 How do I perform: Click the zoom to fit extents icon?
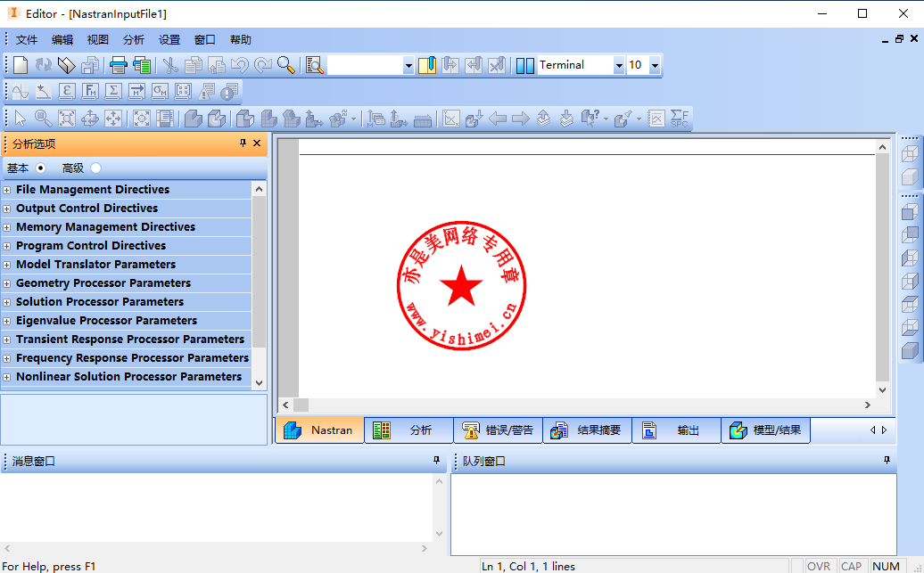click(67, 119)
